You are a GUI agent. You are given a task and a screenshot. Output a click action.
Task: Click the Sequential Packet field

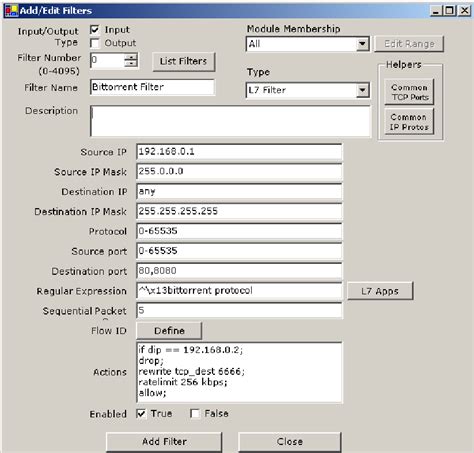[x=239, y=311]
